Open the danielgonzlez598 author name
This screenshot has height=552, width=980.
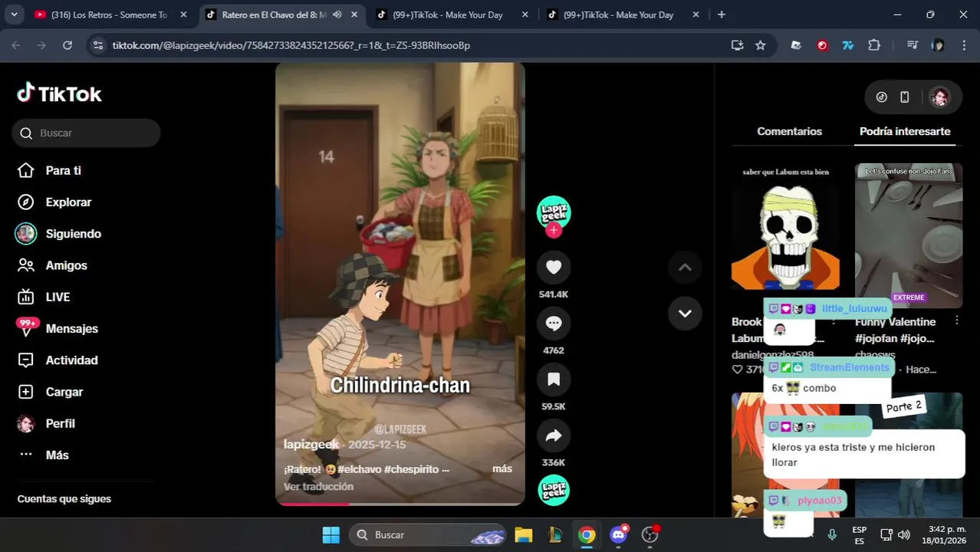point(773,355)
